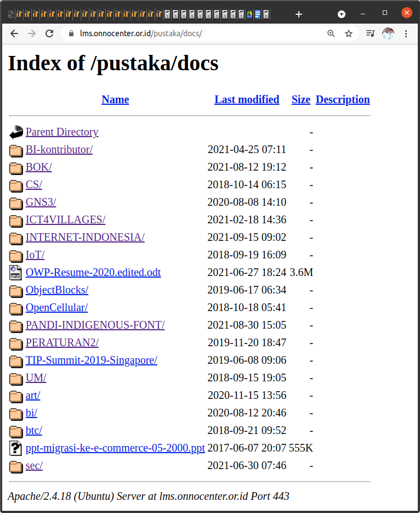Download ppt-migrasi-ke-e-commerce-05-2000.ppt link
The height and width of the screenshot is (513, 420).
point(115,448)
